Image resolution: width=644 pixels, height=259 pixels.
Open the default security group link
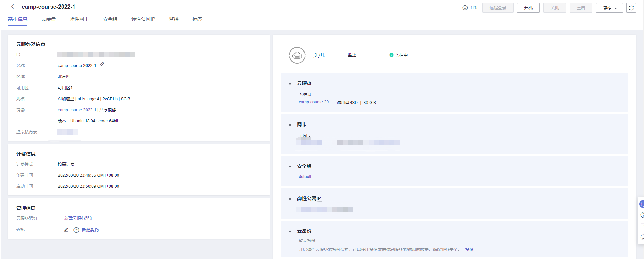305,177
